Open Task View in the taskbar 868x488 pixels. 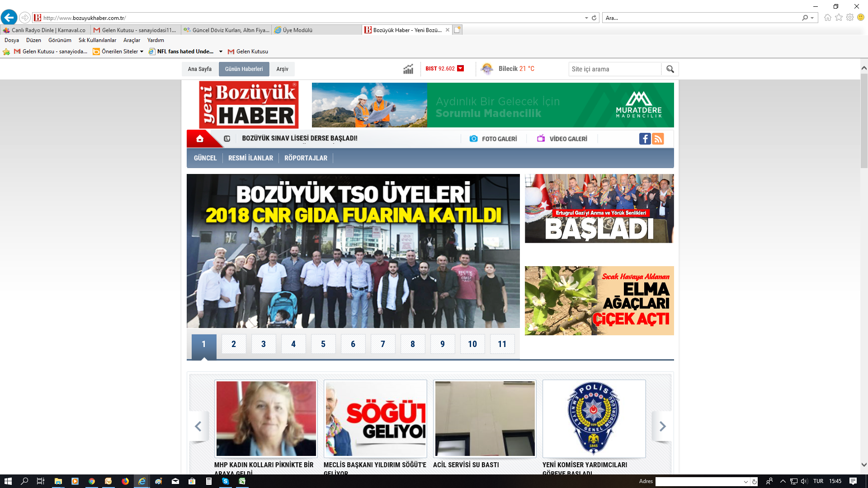click(40, 481)
